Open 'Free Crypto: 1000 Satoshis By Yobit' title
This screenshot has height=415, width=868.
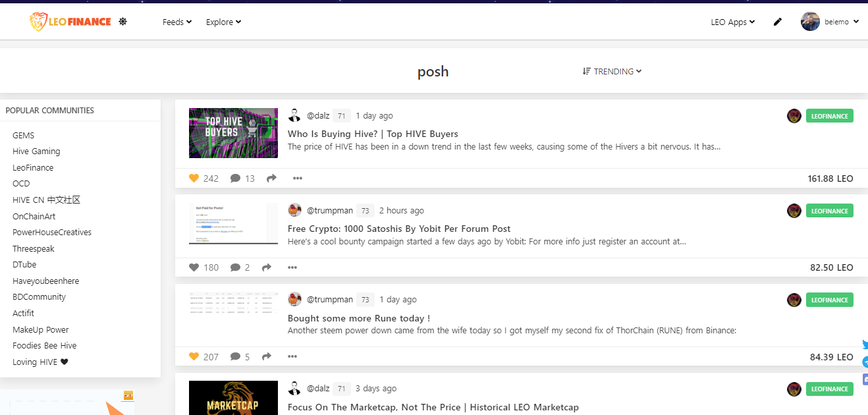click(399, 229)
